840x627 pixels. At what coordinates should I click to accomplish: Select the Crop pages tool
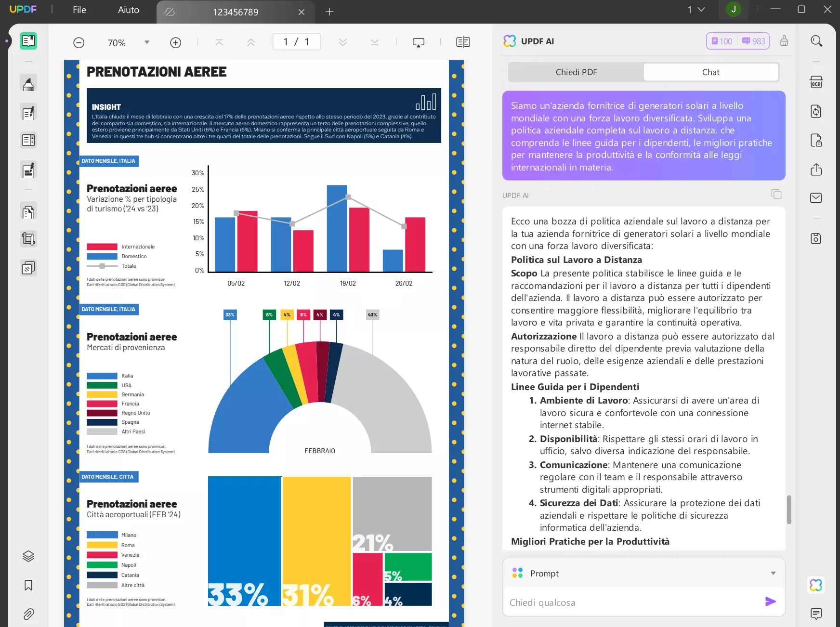pos(28,239)
